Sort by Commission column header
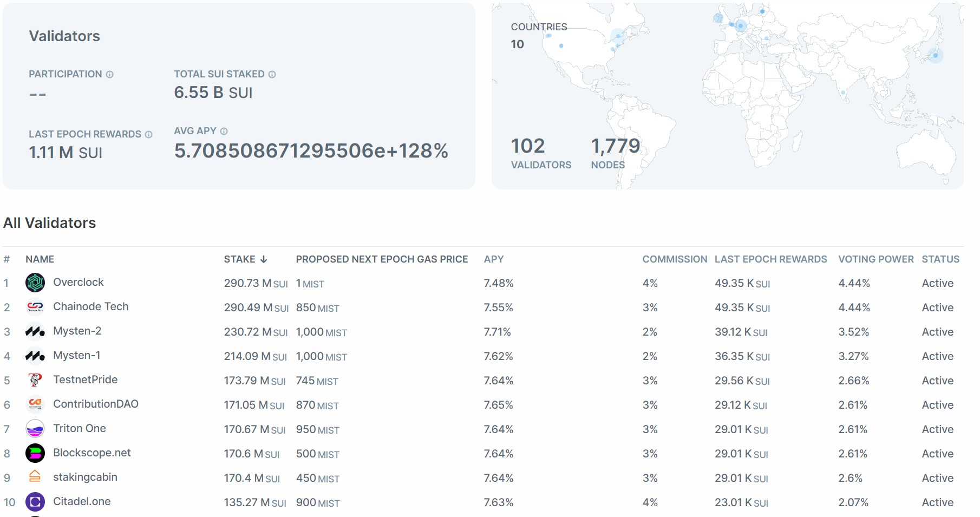Viewport: 980px width, 517px height. coord(674,259)
